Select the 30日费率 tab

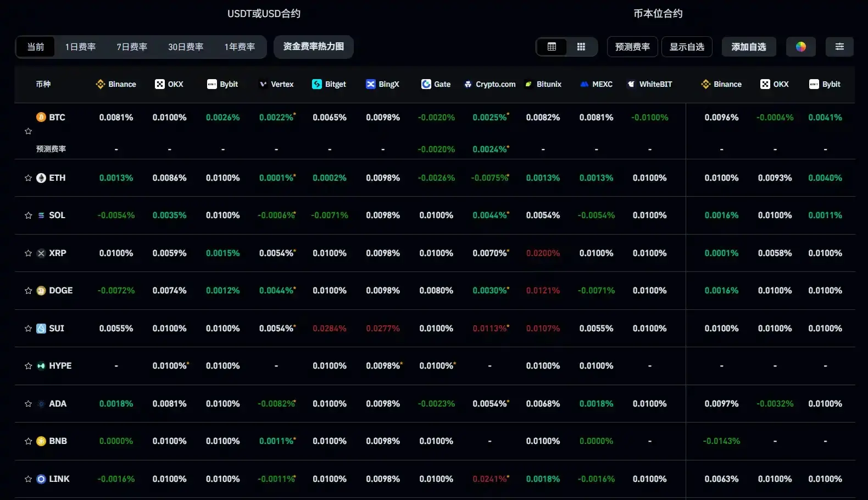click(186, 47)
